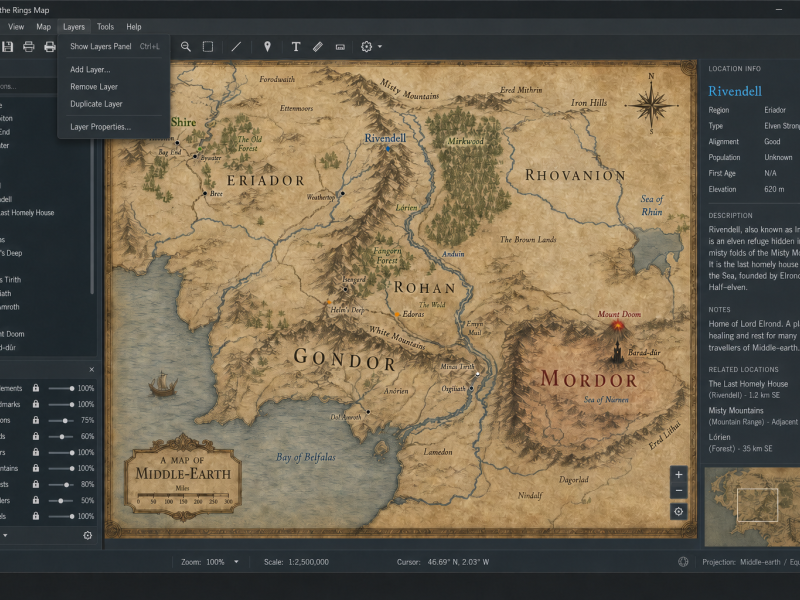Click the mini-map overview thumbnail
Viewport: 800px width, 600px height.
pyautogui.click(x=752, y=507)
